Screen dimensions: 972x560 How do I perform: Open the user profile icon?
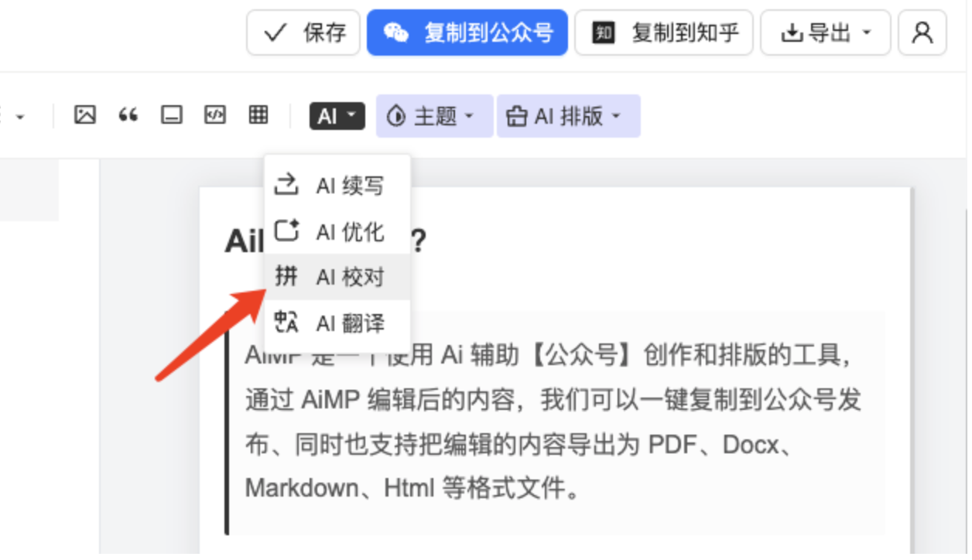click(922, 33)
